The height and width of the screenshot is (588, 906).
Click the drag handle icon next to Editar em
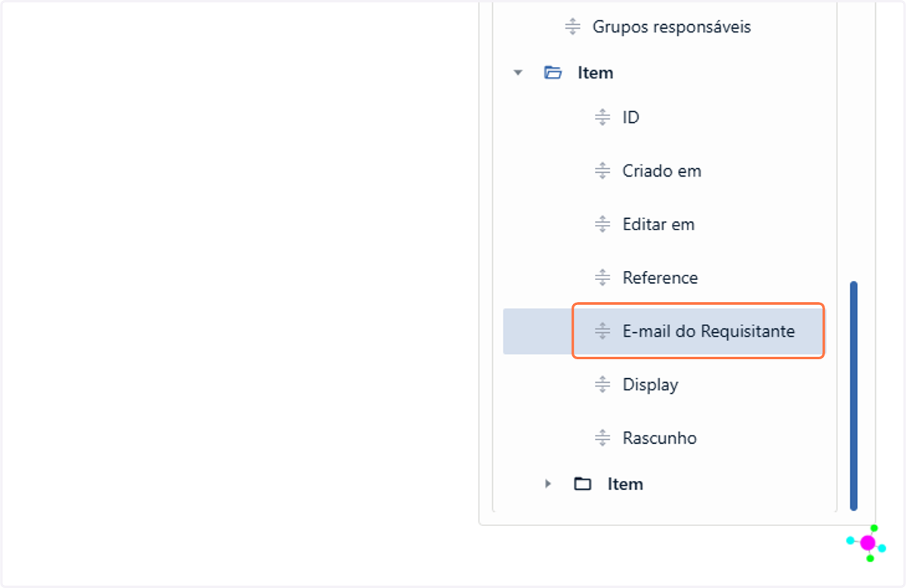point(602,224)
